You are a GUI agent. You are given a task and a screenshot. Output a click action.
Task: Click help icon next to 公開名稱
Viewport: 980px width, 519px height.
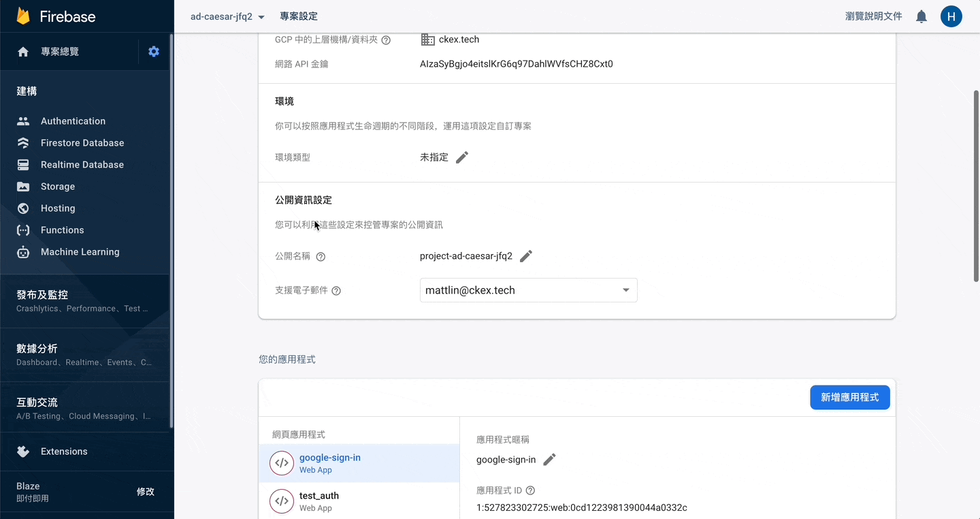pos(321,257)
